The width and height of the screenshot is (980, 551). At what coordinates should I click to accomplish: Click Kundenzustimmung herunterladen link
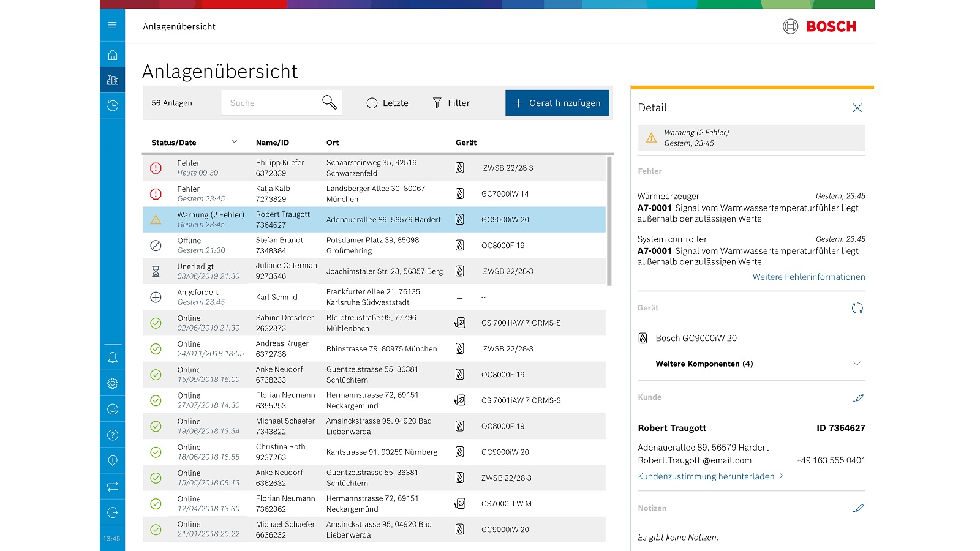click(710, 476)
